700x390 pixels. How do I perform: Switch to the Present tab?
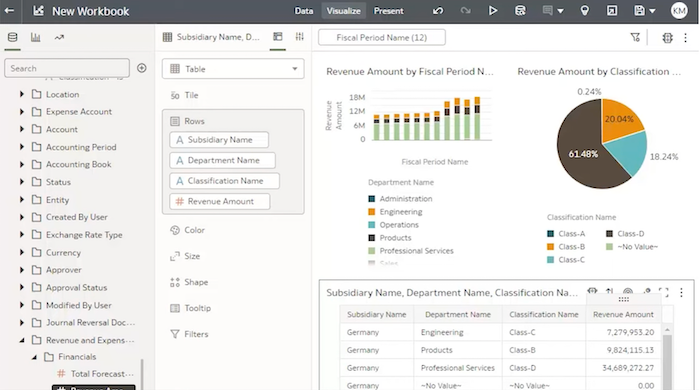coord(388,11)
